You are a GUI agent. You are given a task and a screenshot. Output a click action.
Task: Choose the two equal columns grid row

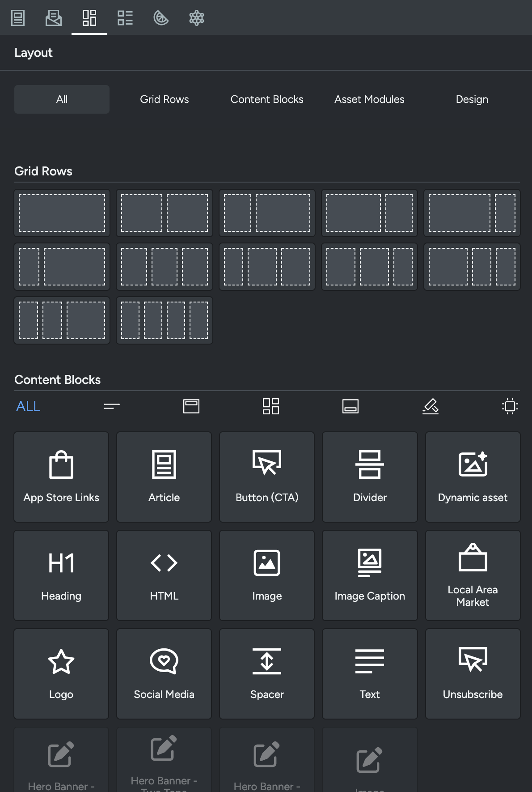pos(165,213)
